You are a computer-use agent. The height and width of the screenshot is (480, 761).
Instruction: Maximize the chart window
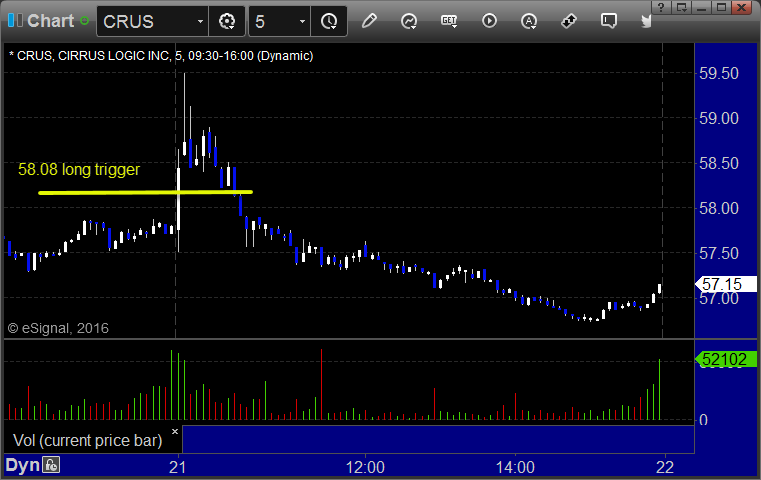pyautogui.click(x=722, y=7)
